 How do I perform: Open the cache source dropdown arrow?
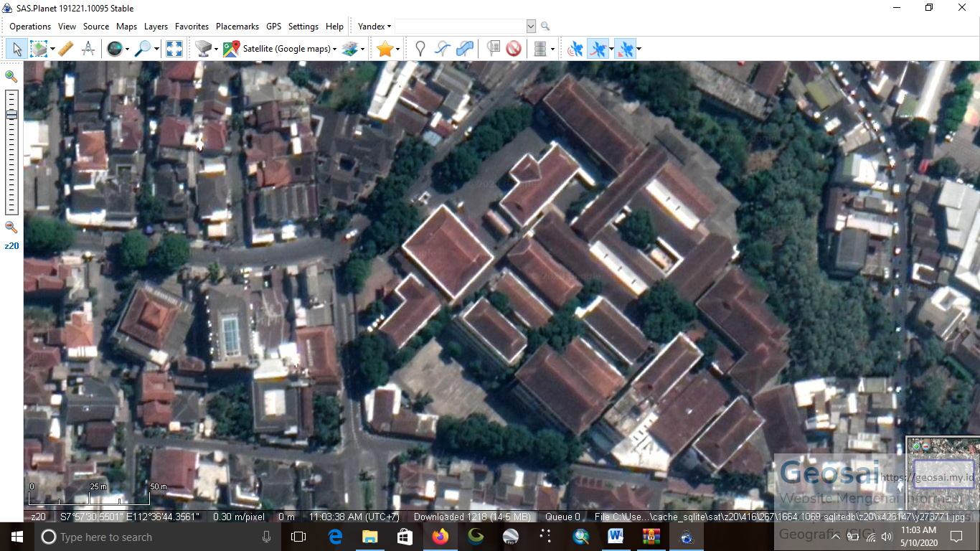[x=216, y=49]
